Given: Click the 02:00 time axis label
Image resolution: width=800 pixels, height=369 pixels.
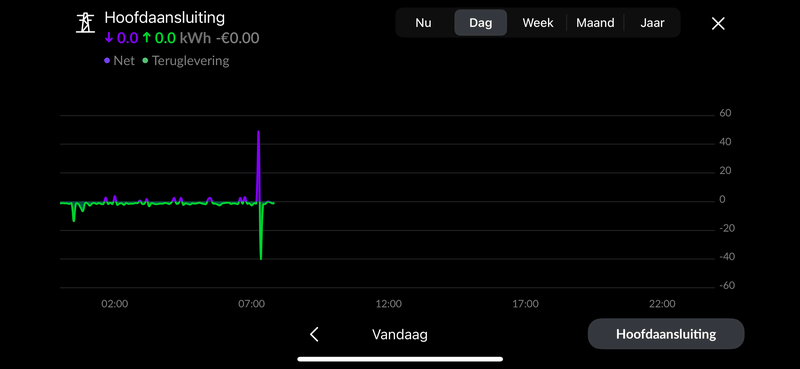Looking at the screenshot, I should point(115,304).
